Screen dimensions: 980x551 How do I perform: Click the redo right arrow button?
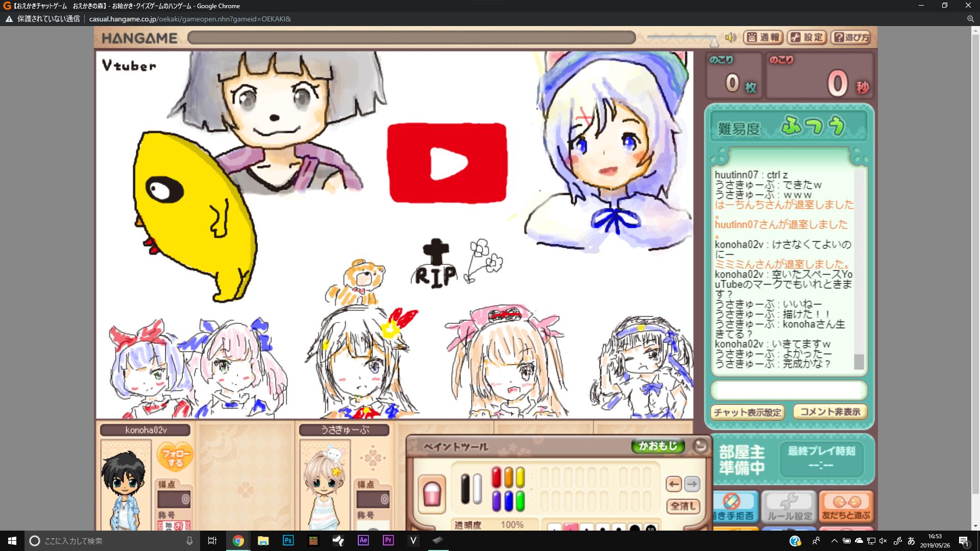tap(692, 484)
